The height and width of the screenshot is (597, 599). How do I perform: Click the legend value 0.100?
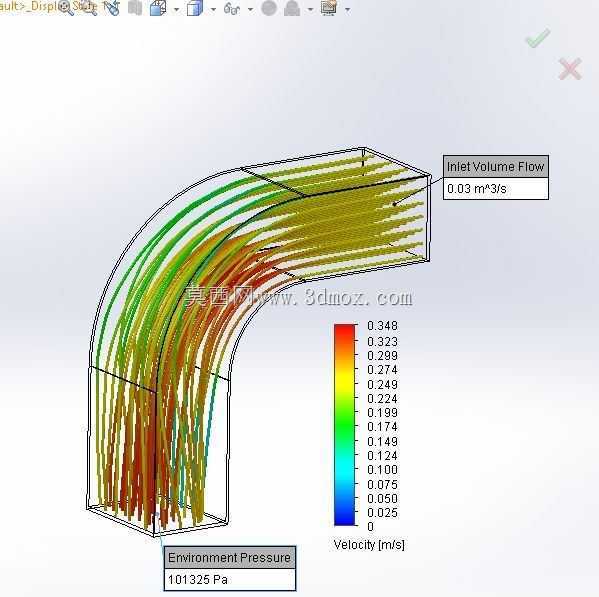pos(382,470)
